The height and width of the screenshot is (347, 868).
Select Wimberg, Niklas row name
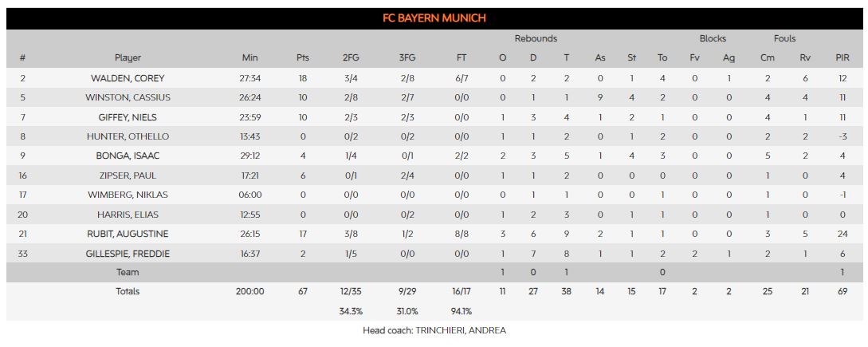click(128, 195)
